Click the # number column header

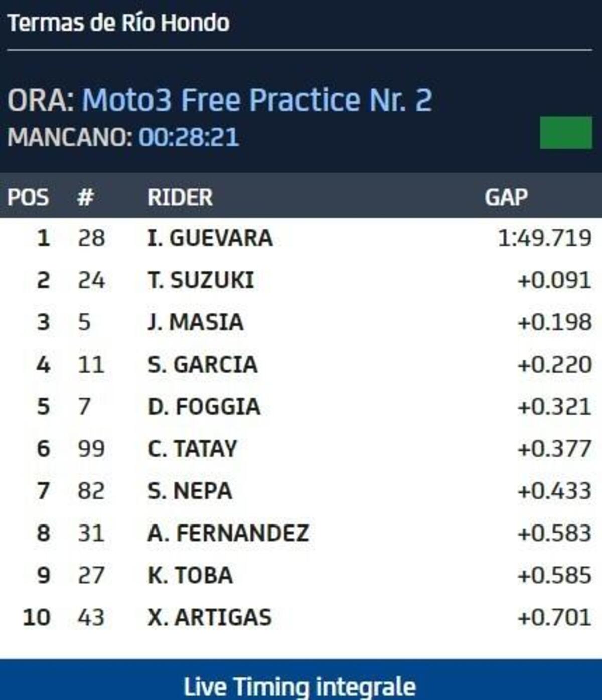click(85, 197)
